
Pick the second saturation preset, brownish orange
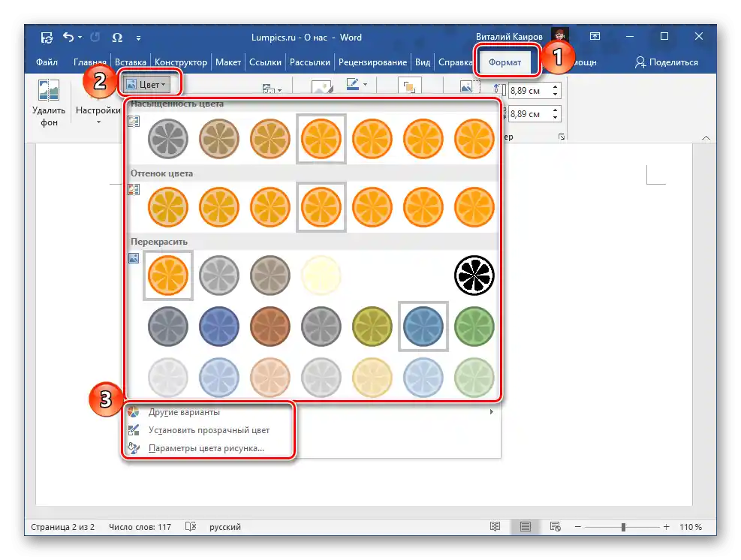(x=218, y=138)
